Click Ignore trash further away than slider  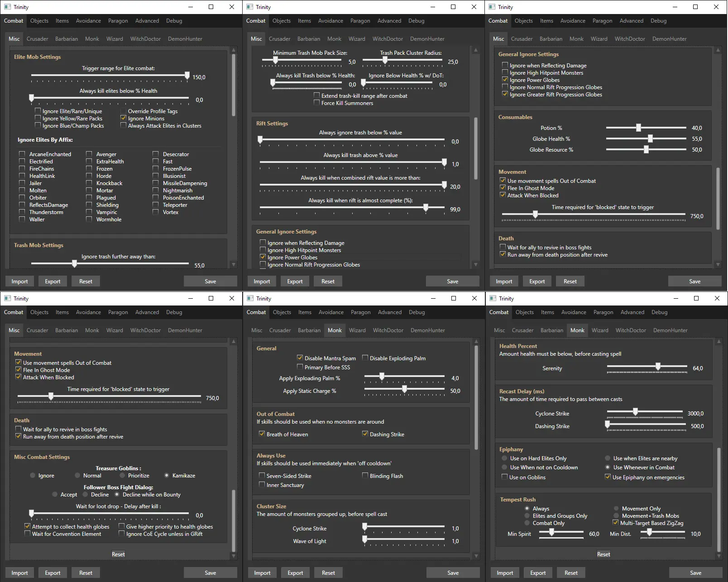click(110, 263)
